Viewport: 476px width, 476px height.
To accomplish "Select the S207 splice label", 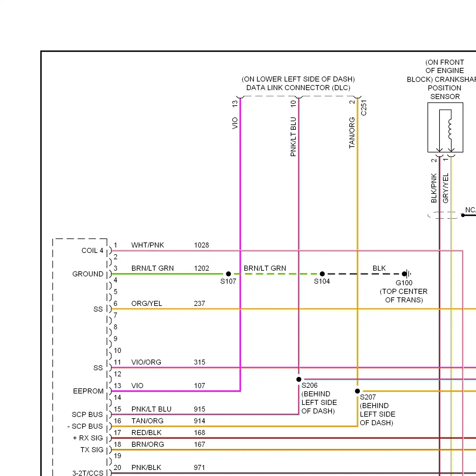I will pos(368,397).
